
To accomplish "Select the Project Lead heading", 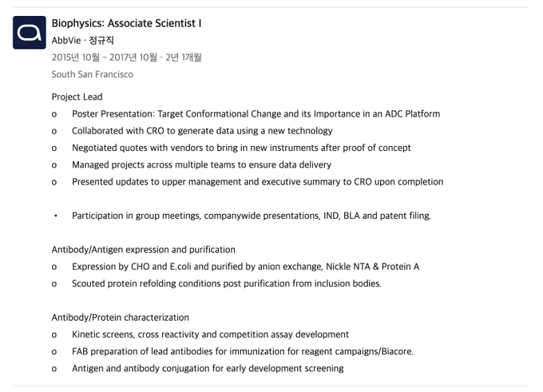I will [77, 97].
